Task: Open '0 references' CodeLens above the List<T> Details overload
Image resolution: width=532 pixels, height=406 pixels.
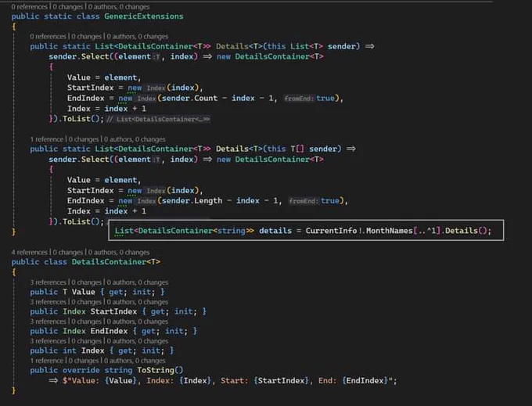Action: (48, 36)
